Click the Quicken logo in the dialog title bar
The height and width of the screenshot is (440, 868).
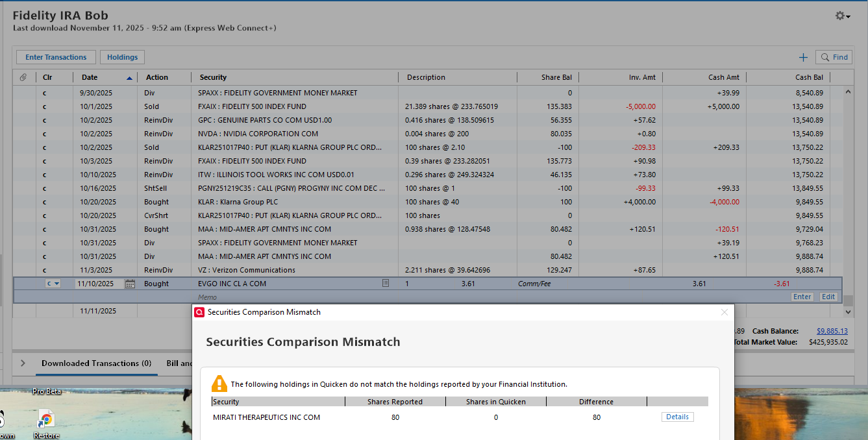pos(200,312)
